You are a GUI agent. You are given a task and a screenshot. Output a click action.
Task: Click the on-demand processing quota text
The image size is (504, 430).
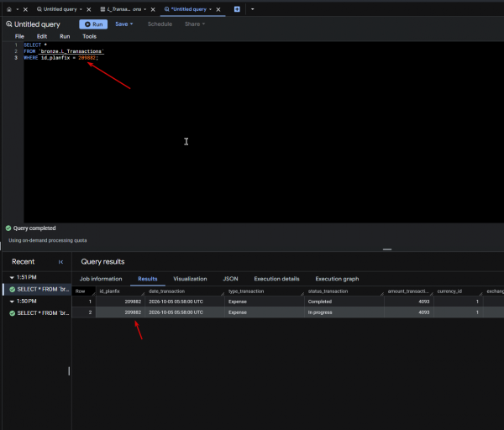click(x=48, y=240)
